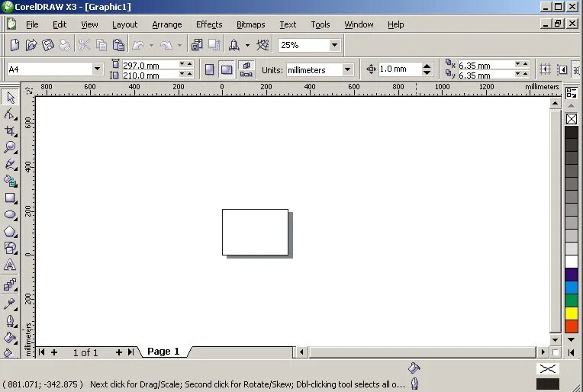
Task: Click the Print icon
Action: (65, 45)
